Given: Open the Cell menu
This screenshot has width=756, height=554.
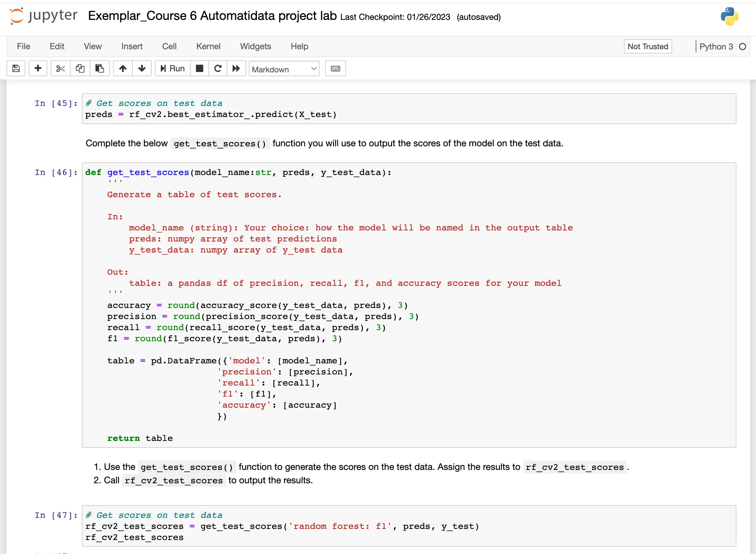Looking at the screenshot, I should tap(169, 46).
